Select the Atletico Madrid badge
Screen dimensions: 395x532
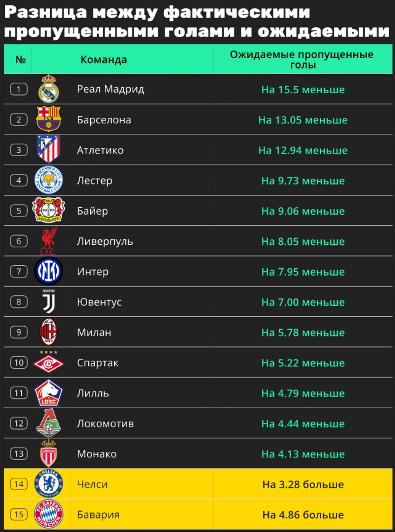click(49, 149)
